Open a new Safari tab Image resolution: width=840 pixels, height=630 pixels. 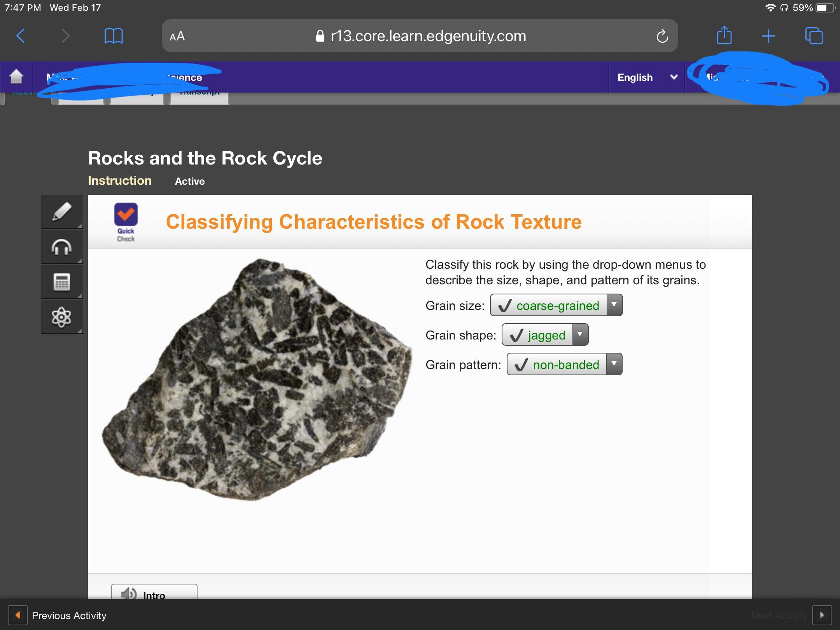click(x=768, y=36)
